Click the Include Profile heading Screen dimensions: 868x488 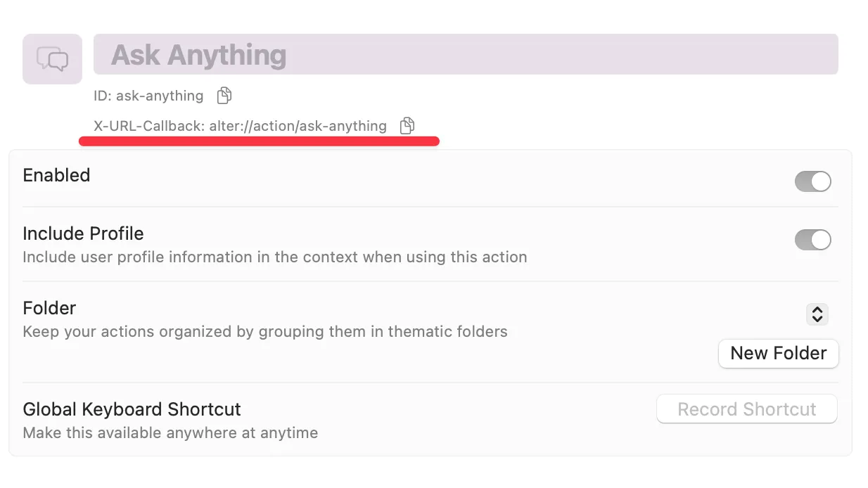[x=84, y=233]
